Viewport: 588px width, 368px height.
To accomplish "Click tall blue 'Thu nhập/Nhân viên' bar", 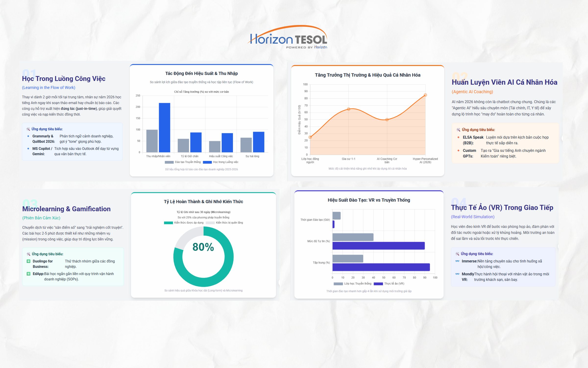I will click(x=164, y=128).
